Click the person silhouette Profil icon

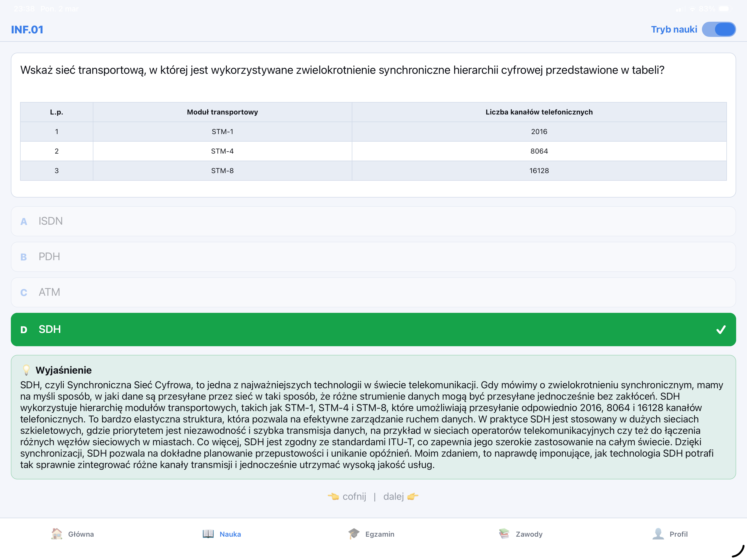click(x=658, y=534)
